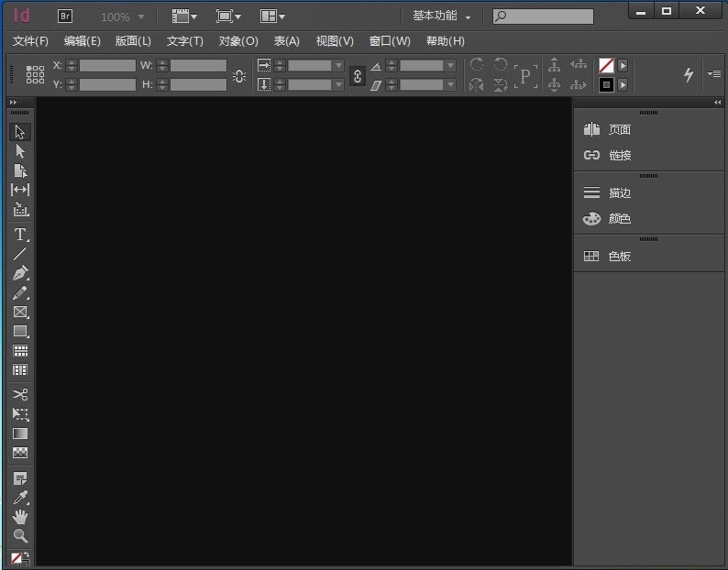The width and height of the screenshot is (728, 570).
Task: Open the screen mode dropdown
Action: (228, 16)
